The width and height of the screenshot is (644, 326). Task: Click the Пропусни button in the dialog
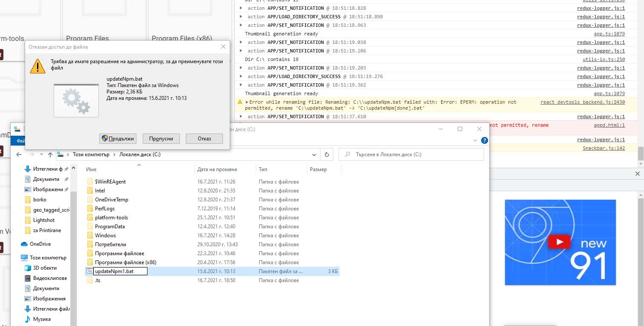(x=161, y=138)
